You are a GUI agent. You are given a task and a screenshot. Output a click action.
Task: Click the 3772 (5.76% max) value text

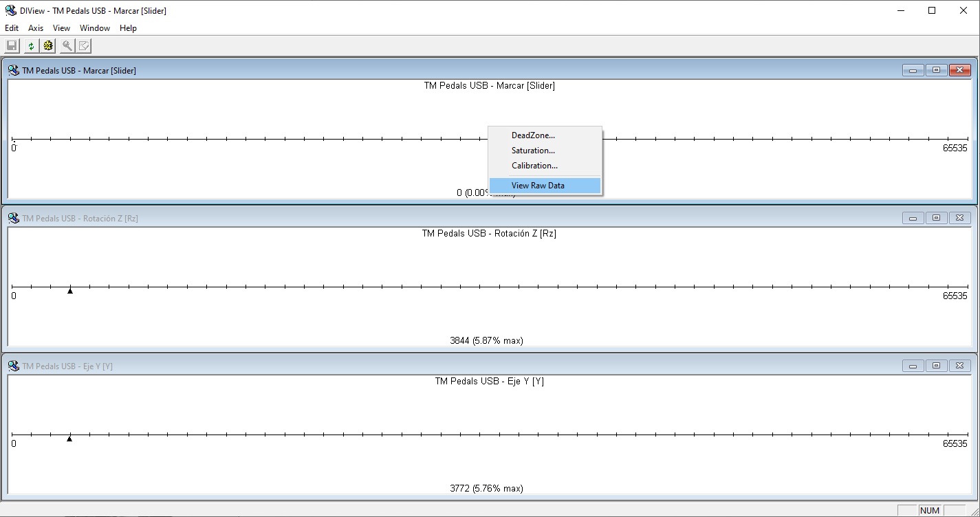(486, 489)
